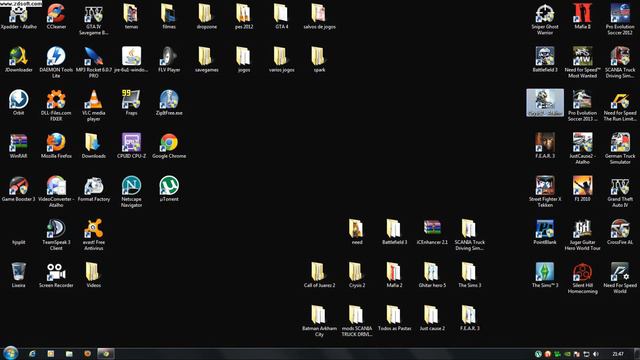The height and width of the screenshot is (360, 640).
Task: Open Internet Explorer from taskbar
Action: tap(32, 354)
